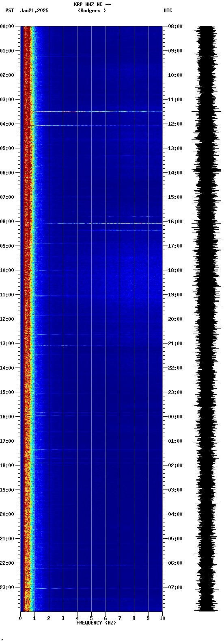Click the 00:00 PST time tick label
This screenshot has height=644, width=224.
pyautogui.click(x=7, y=26)
